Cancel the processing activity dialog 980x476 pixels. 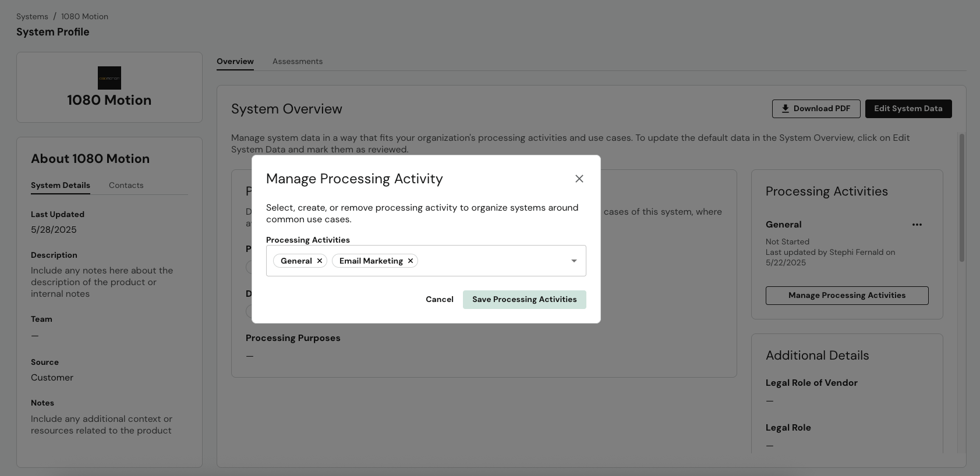(x=440, y=299)
